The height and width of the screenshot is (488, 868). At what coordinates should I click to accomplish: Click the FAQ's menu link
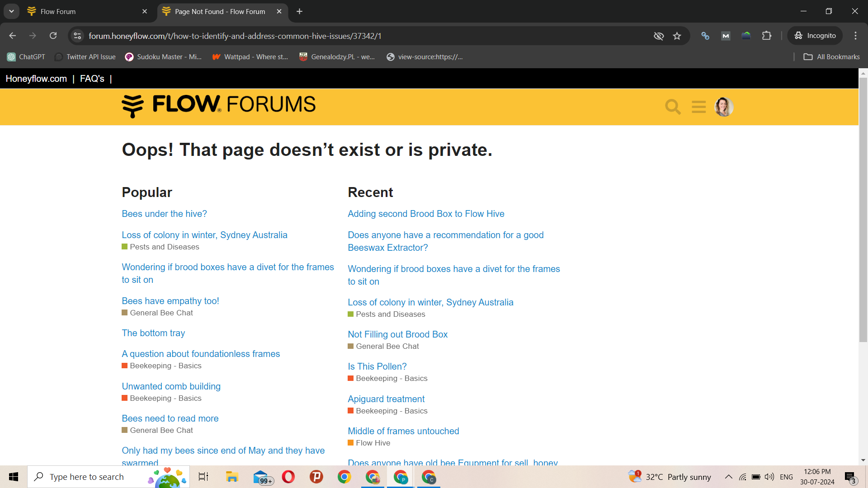(x=92, y=79)
